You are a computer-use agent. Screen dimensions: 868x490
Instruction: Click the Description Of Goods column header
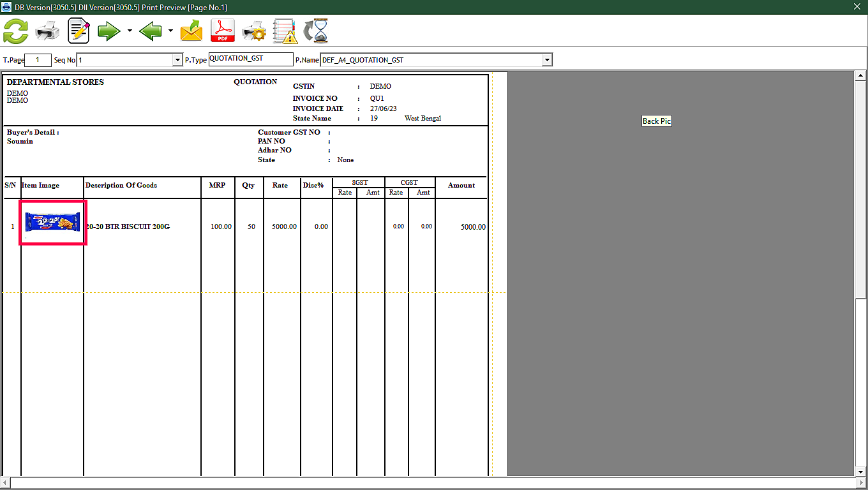tap(121, 186)
